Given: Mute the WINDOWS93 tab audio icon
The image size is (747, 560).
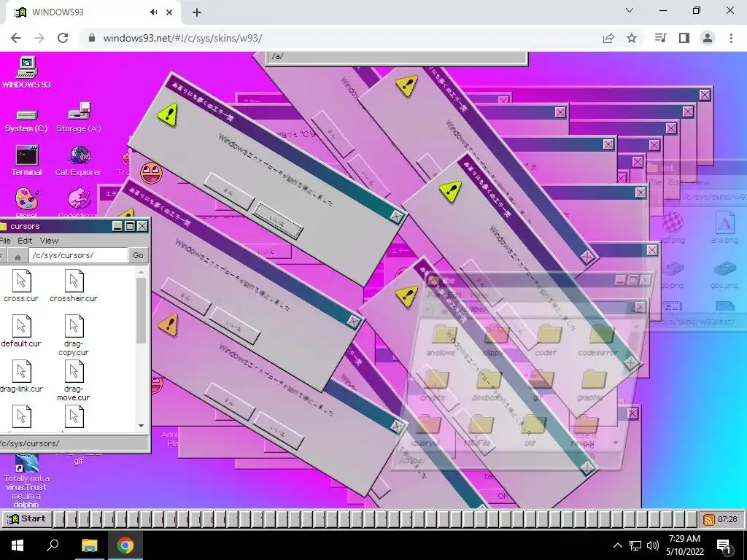Looking at the screenshot, I should coord(153,12).
